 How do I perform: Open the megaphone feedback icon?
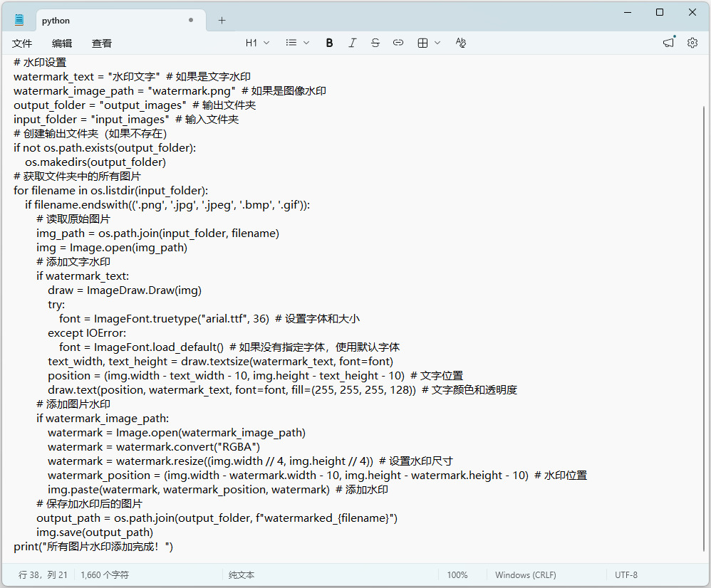pos(669,43)
